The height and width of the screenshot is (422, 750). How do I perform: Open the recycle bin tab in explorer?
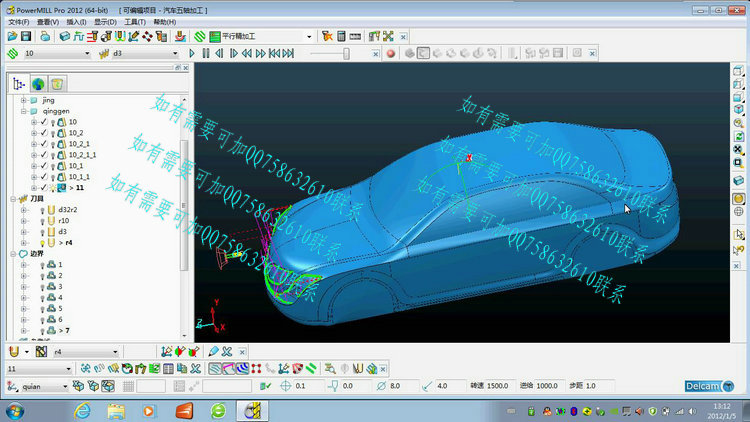pyautogui.click(x=57, y=84)
